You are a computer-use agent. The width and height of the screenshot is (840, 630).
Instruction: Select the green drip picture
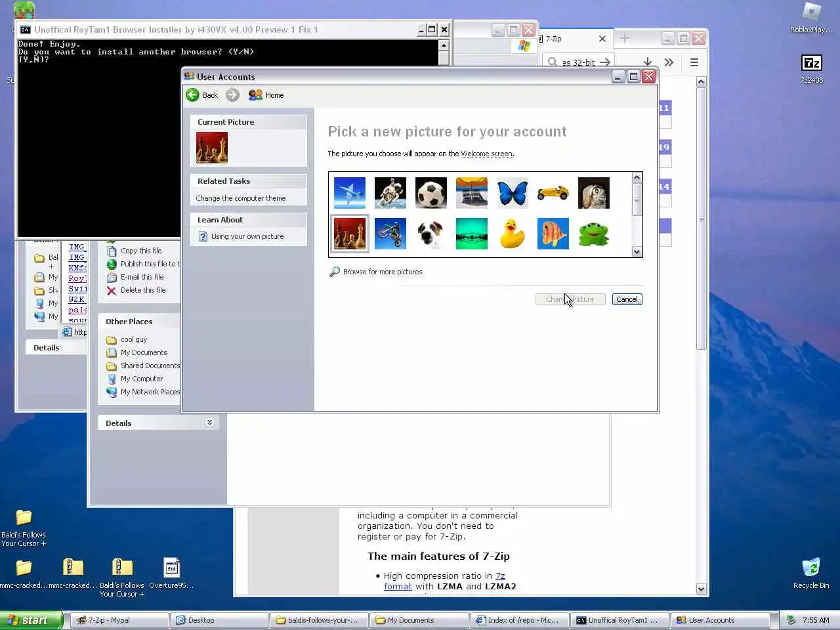pos(472,234)
